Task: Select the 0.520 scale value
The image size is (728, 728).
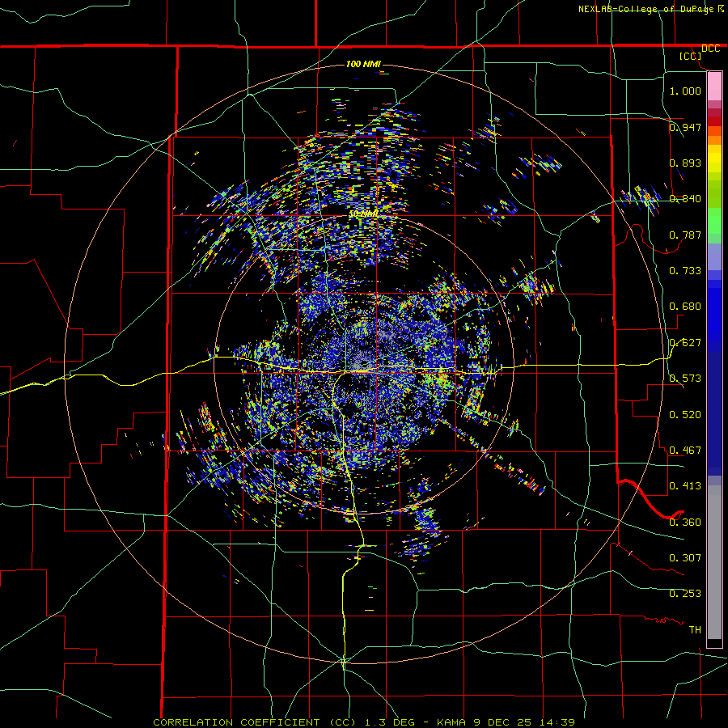Action: (685, 414)
